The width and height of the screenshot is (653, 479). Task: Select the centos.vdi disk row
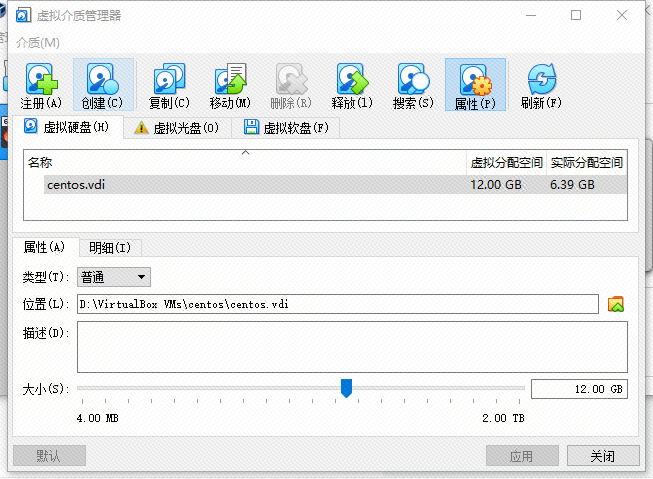(335, 185)
